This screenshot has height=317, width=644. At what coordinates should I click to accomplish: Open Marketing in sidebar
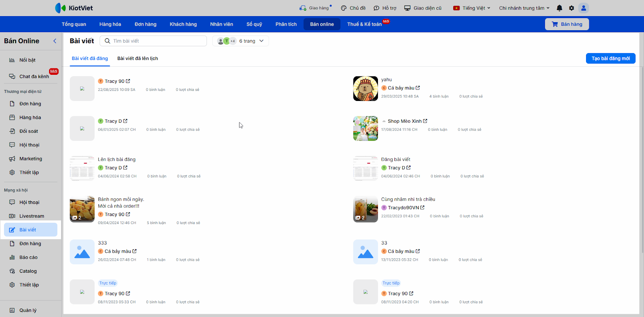[x=31, y=158]
